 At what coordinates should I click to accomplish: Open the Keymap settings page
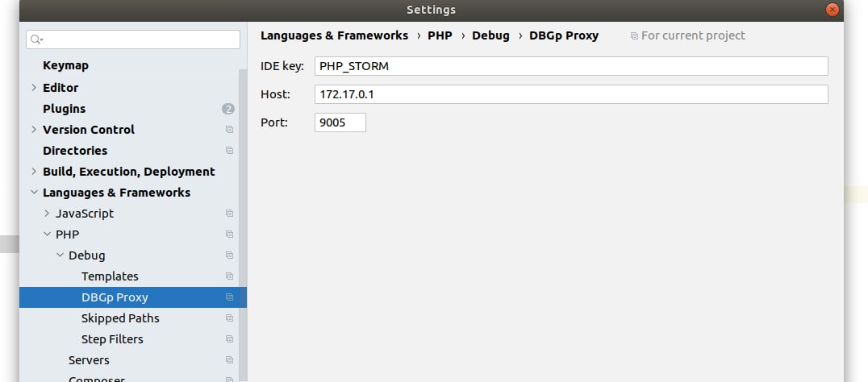click(65, 65)
